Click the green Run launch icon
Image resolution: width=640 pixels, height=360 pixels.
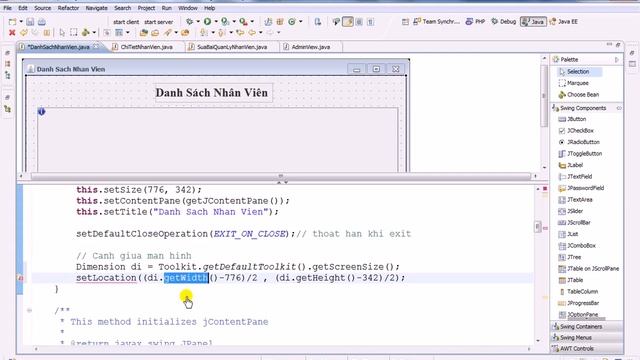click(x=207, y=22)
